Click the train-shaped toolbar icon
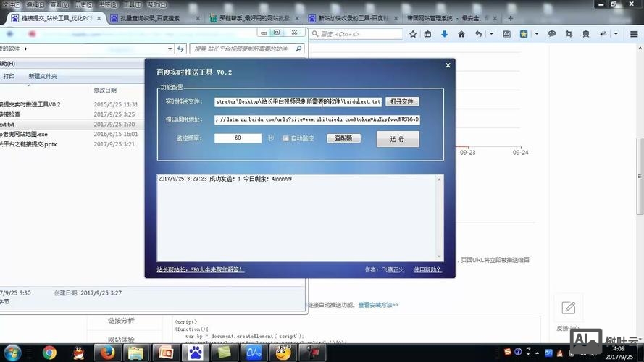The width and height of the screenshot is (644, 362). point(585,34)
